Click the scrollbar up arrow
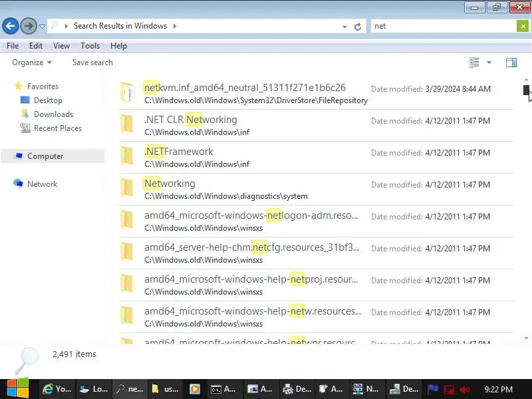Screen dimensions: 532x399 [x=526, y=80]
